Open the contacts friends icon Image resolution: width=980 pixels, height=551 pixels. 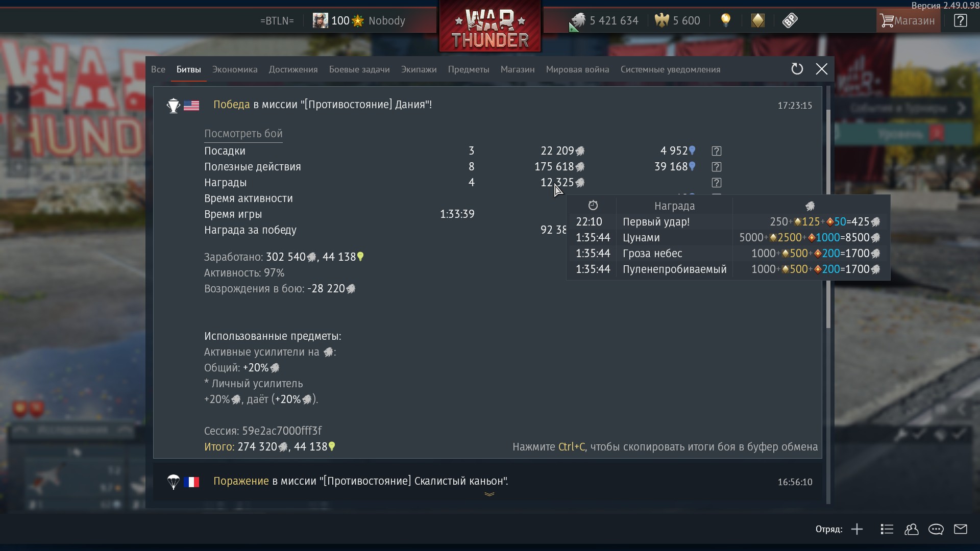tap(911, 529)
